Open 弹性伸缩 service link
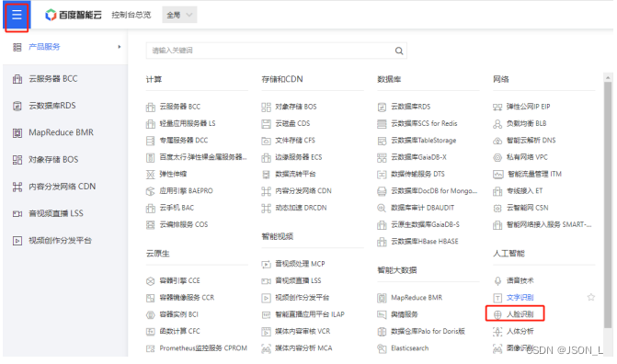617x364 pixels. 173,174
